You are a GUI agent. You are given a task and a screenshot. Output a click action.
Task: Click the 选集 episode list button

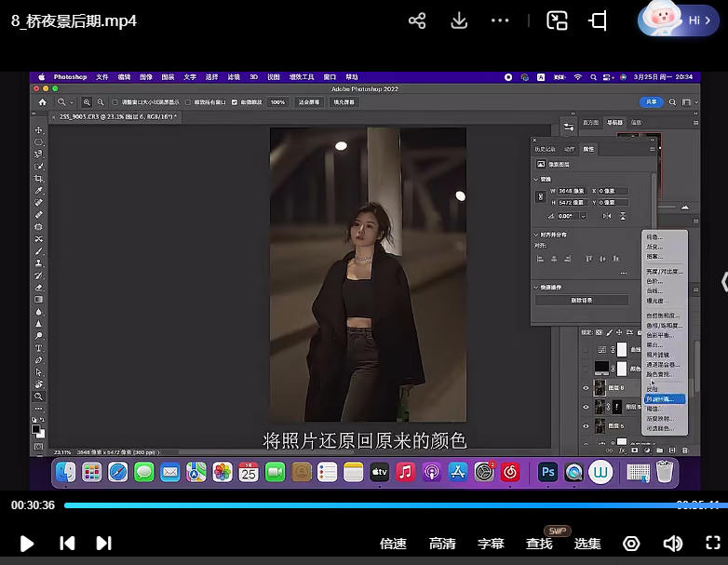pos(587,544)
